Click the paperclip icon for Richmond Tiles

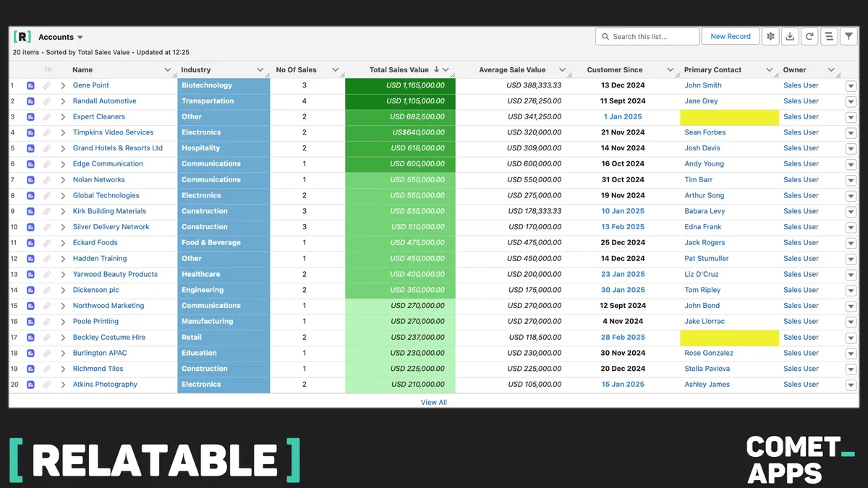pyautogui.click(x=47, y=369)
